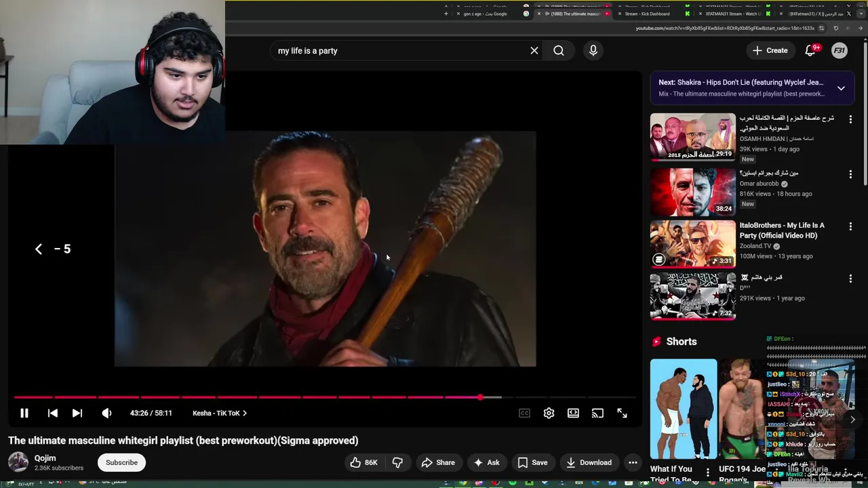This screenshot has width=868, height=488.
Task: Subscribe to the Qojim channel
Action: [x=121, y=462]
